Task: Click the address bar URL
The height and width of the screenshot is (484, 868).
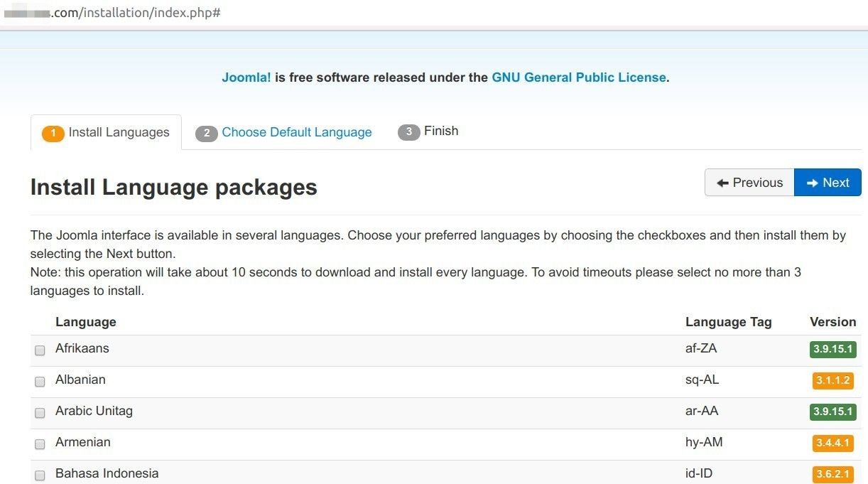Action: 114,13
